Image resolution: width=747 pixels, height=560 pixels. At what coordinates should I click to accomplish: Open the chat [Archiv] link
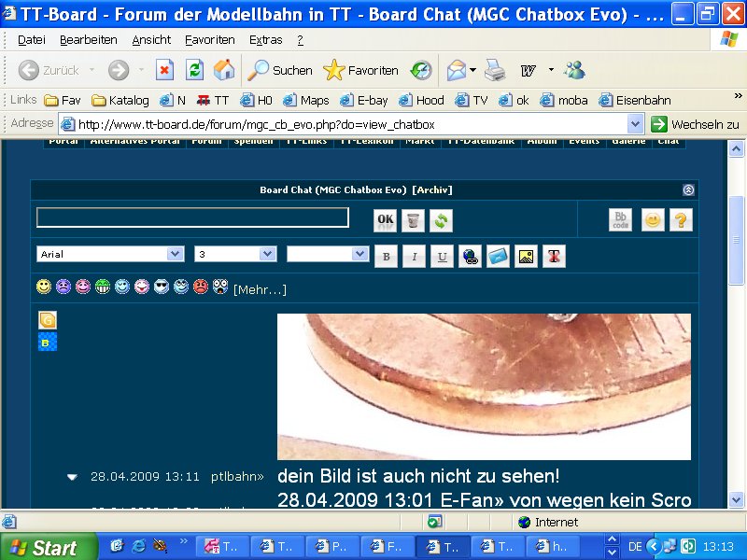click(x=432, y=189)
